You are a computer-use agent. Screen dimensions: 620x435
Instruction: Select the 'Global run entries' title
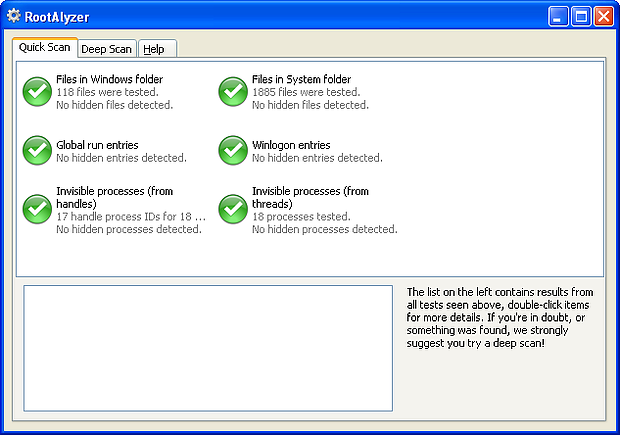tap(97, 145)
